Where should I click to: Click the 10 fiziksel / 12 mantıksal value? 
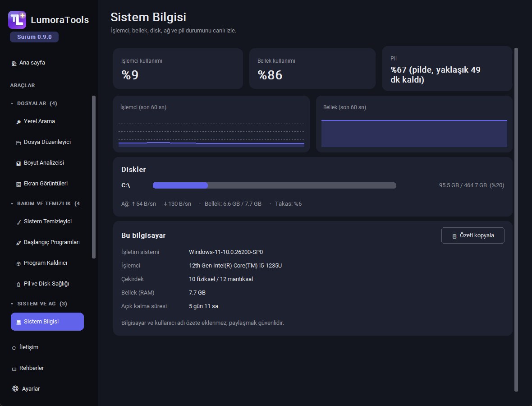pos(221,279)
